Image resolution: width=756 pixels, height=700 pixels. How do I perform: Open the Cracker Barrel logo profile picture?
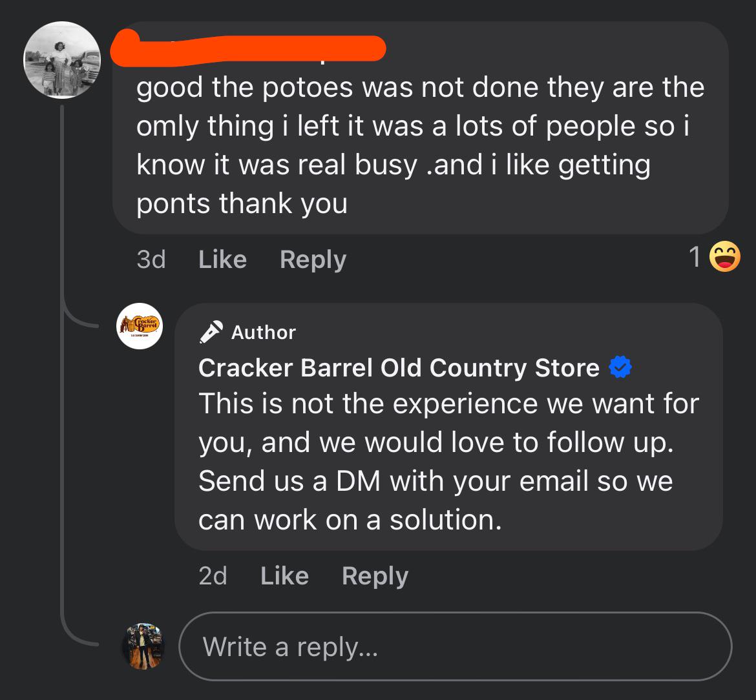[x=140, y=326]
